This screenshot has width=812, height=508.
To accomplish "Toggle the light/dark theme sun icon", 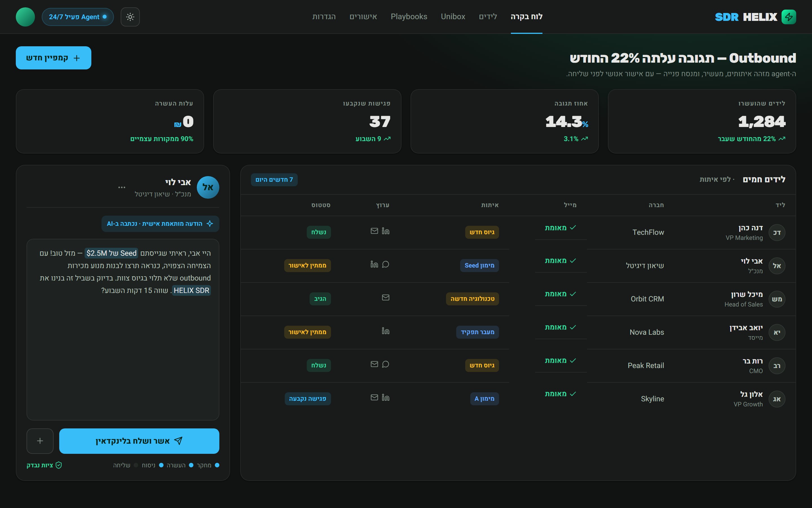I will tap(130, 17).
